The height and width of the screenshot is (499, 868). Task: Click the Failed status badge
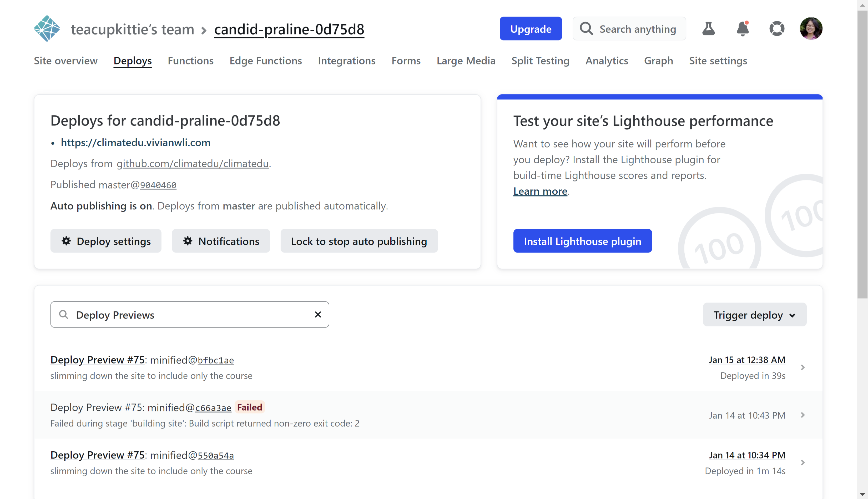coord(250,407)
